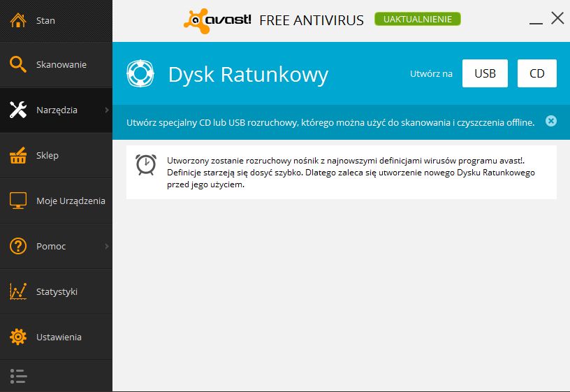The height and width of the screenshot is (392, 570).
Task: Create rescue disk on USB
Action: (485, 73)
